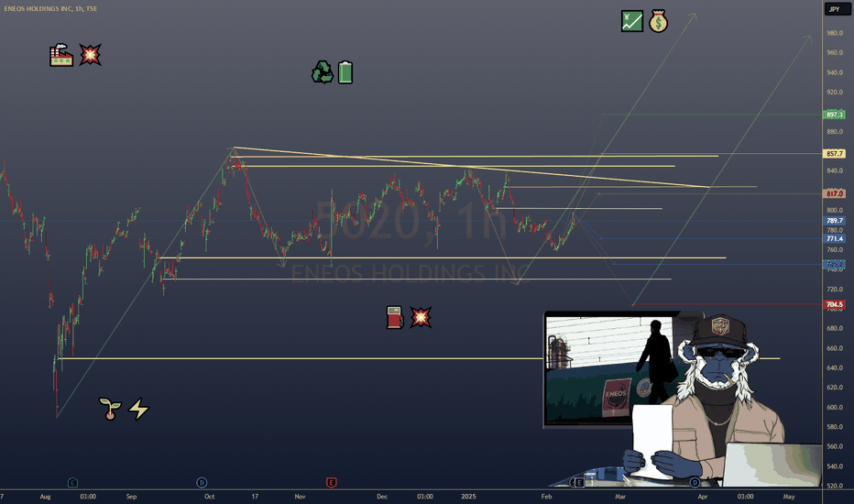The height and width of the screenshot is (504, 854).
Task: Click the 540.0 price axis tick
Action: coord(835,466)
